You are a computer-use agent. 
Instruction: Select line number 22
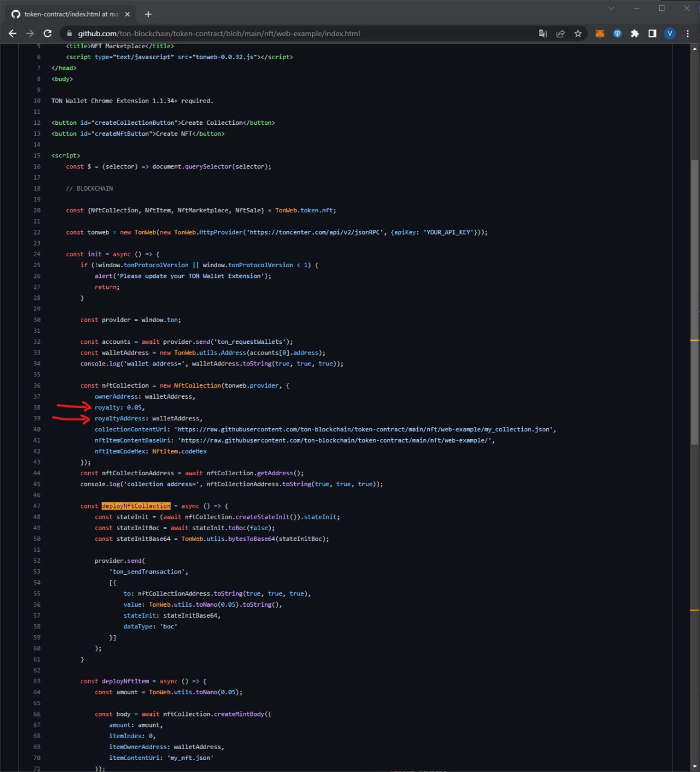pos(37,232)
